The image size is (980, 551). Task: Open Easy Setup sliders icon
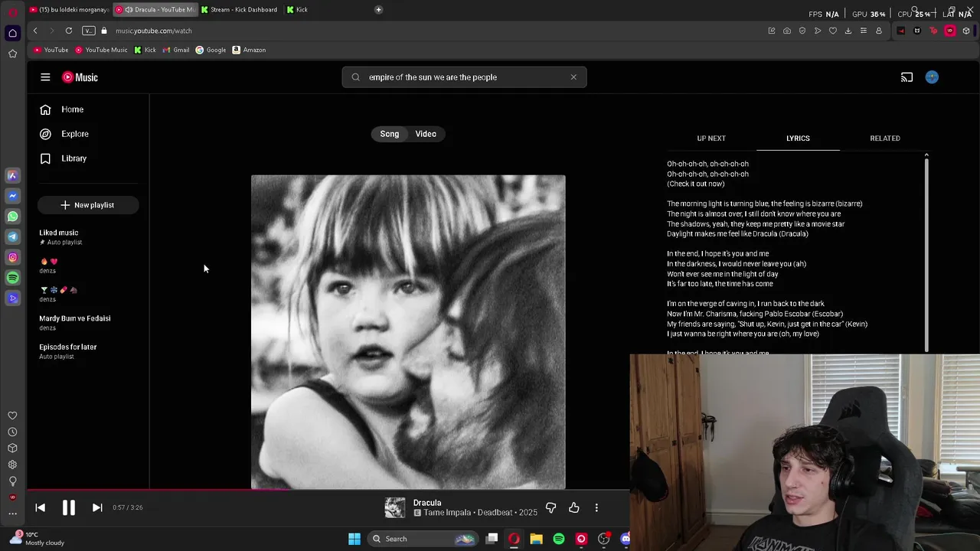864,31
